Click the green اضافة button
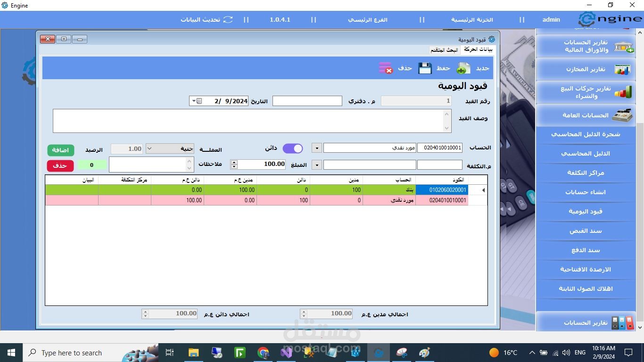The height and width of the screenshot is (362, 644). click(60, 150)
